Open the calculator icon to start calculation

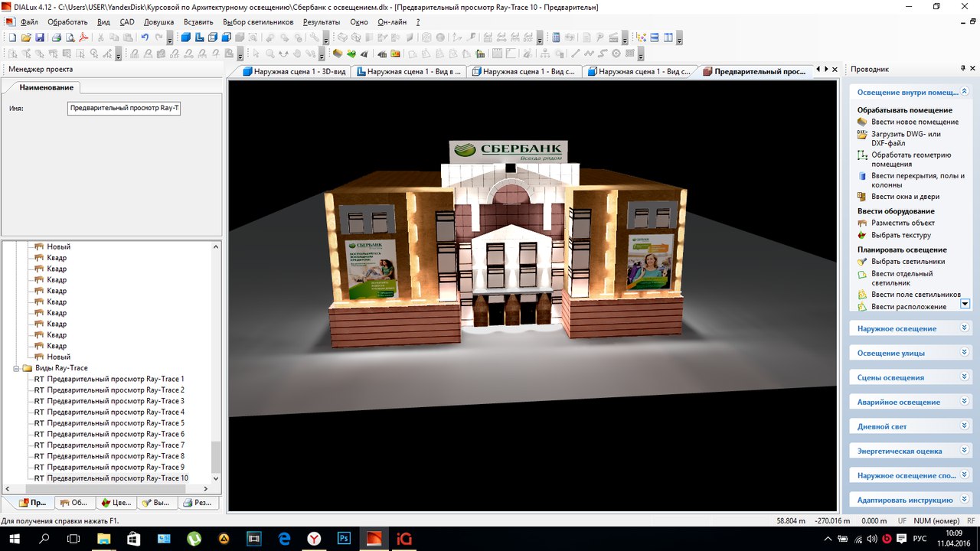click(556, 37)
